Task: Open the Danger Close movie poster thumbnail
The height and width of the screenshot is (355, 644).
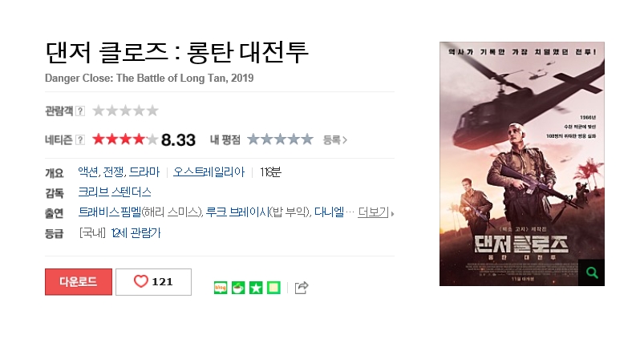Action: point(522,163)
